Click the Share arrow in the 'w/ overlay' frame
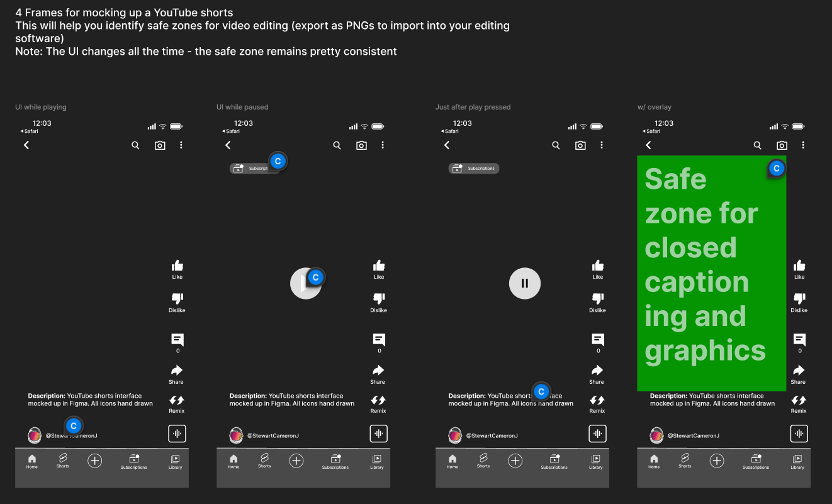The width and height of the screenshot is (832, 504). [799, 370]
